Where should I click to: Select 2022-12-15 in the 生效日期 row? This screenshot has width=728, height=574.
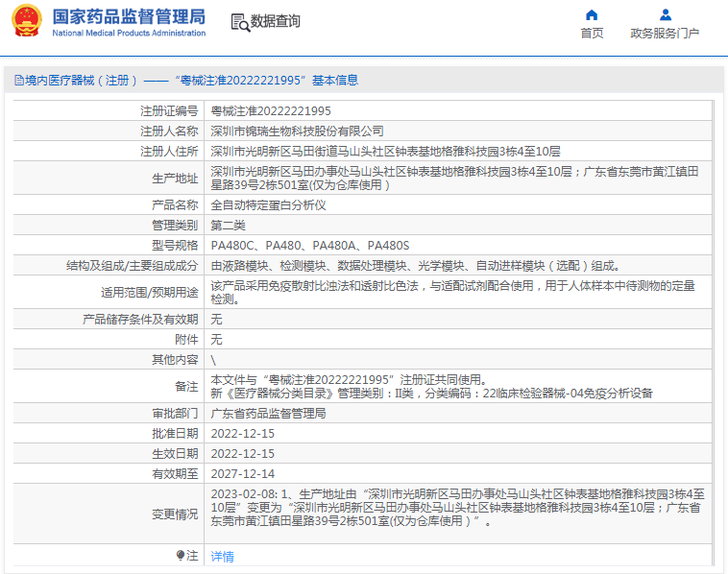pyautogui.click(x=242, y=454)
